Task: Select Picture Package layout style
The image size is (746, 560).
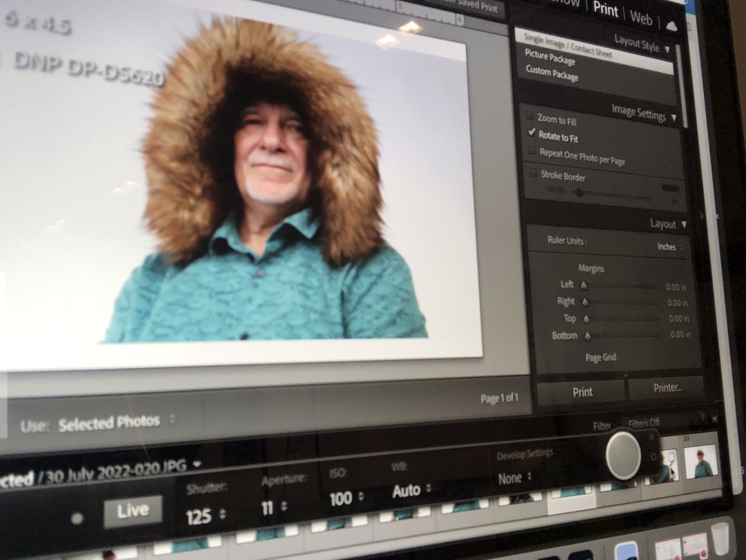Action: coord(550,58)
